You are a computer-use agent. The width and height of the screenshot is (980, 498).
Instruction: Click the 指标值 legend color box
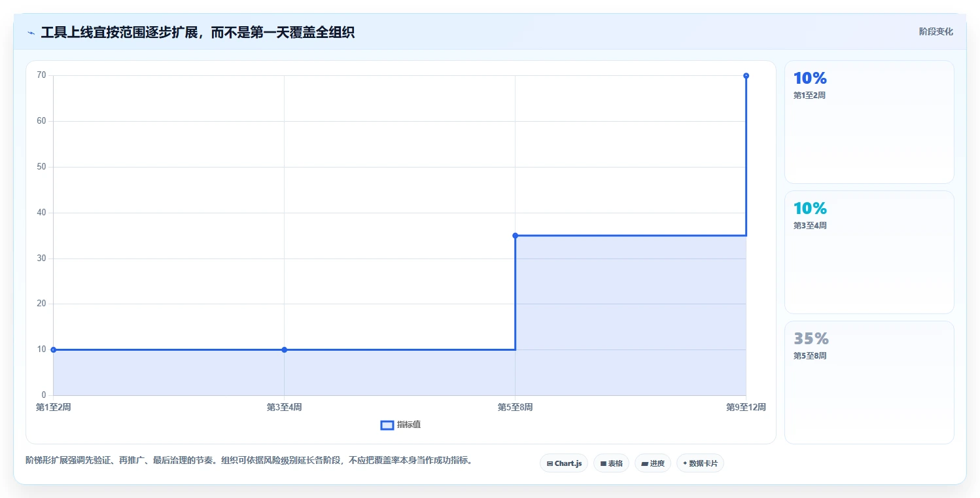click(387, 425)
